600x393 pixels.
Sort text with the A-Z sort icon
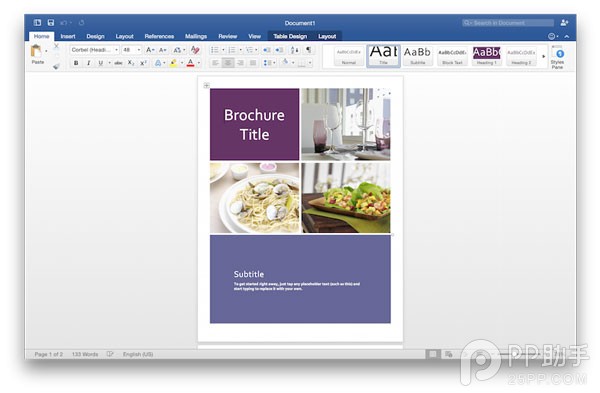point(295,50)
